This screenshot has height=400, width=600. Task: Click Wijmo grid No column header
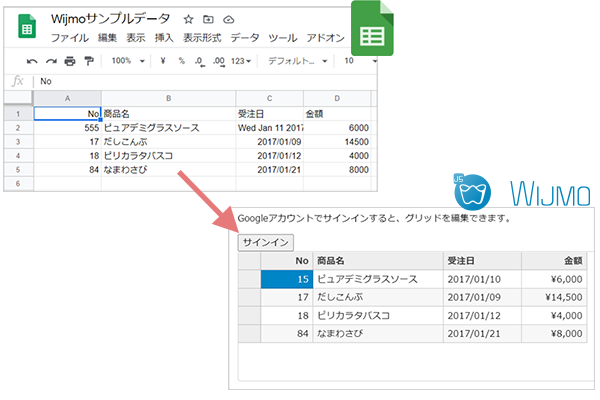[287, 261]
